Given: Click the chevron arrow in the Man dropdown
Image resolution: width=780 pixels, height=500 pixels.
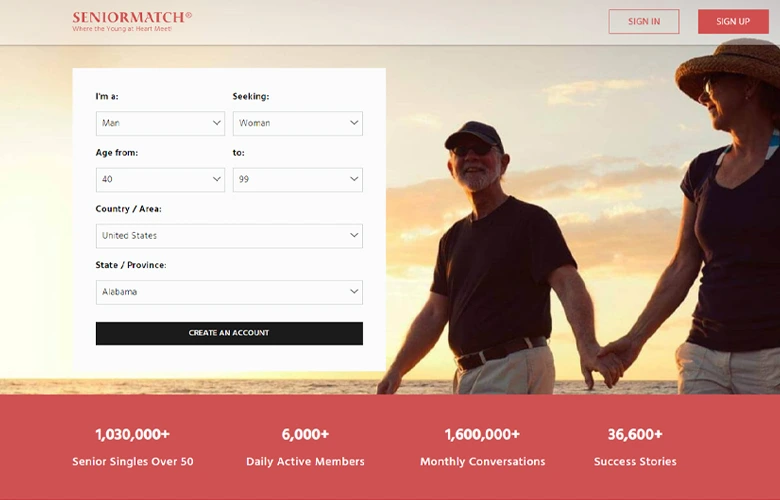Looking at the screenshot, I should click(217, 123).
